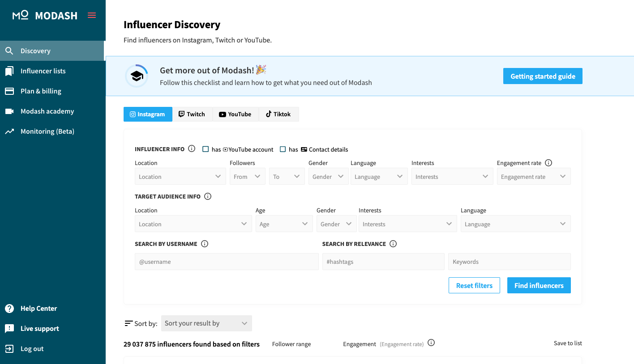The width and height of the screenshot is (634, 364).
Task: Click the Monitoring trend line icon
Action: pyautogui.click(x=9, y=131)
